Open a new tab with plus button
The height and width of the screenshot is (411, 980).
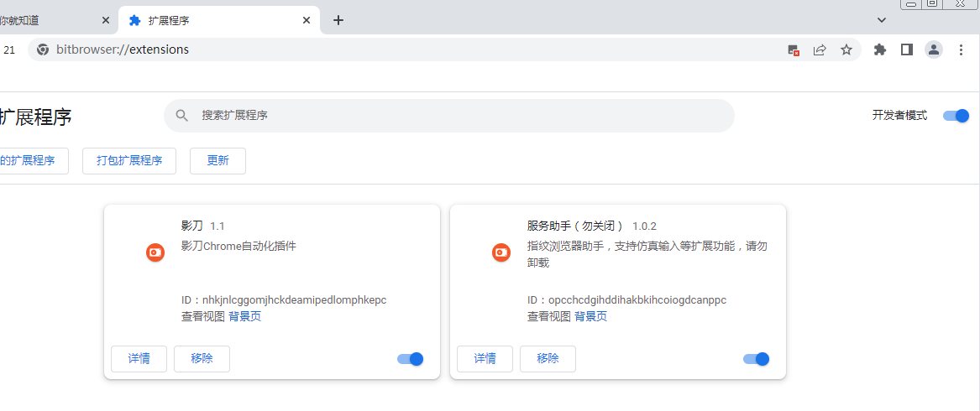tap(338, 20)
